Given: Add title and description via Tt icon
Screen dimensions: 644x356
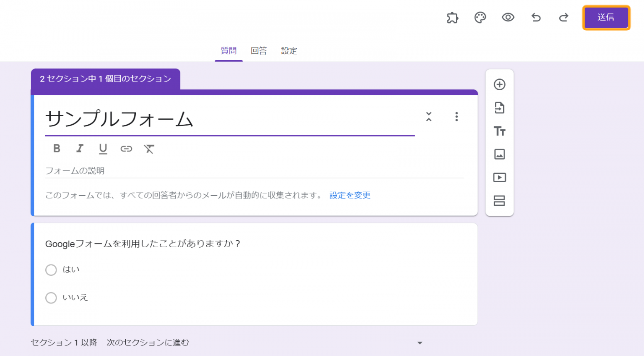Looking at the screenshot, I should click(499, 131).
